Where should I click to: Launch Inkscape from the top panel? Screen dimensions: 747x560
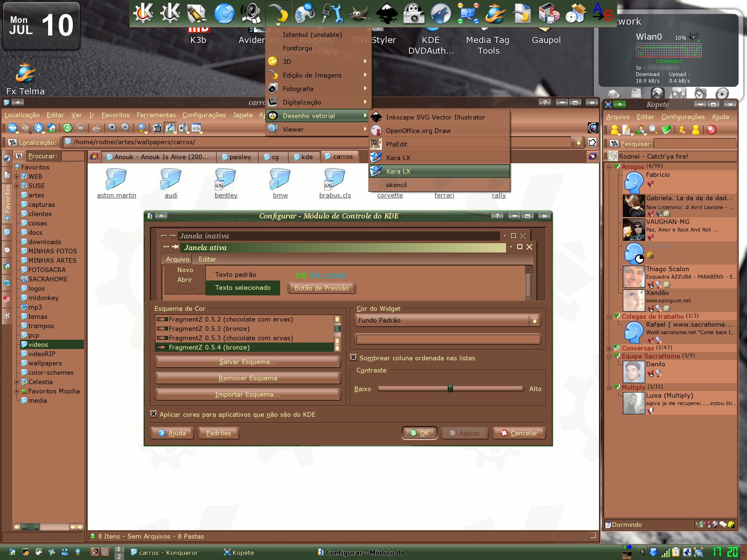[387, 13]
